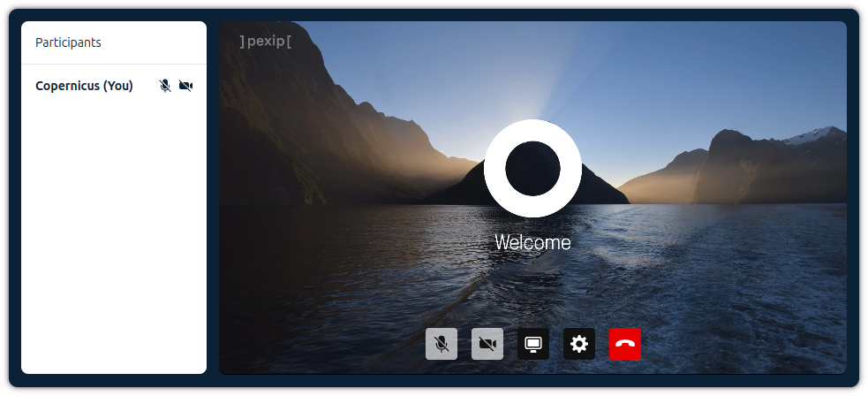
Task: Hang up using the red phone button
Action: (x=625, y=344)
